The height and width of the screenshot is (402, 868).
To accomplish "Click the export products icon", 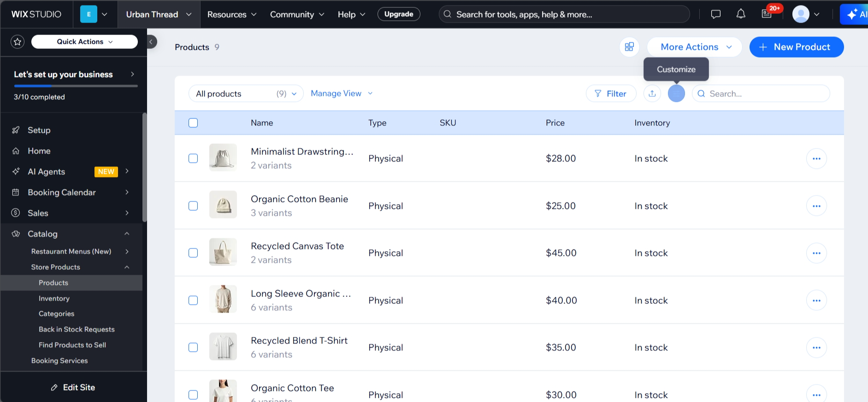I will (652, 94).
